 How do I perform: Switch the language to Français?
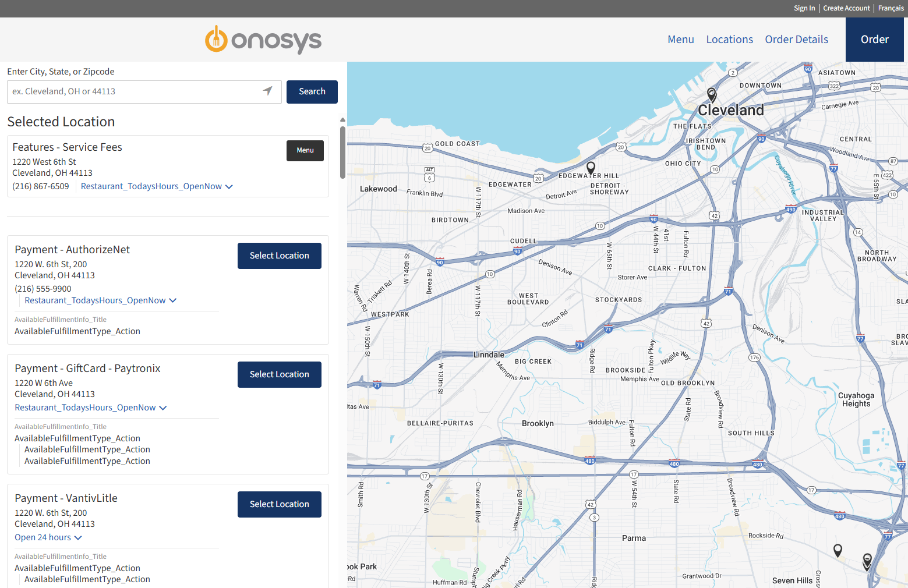pos(891,8)
